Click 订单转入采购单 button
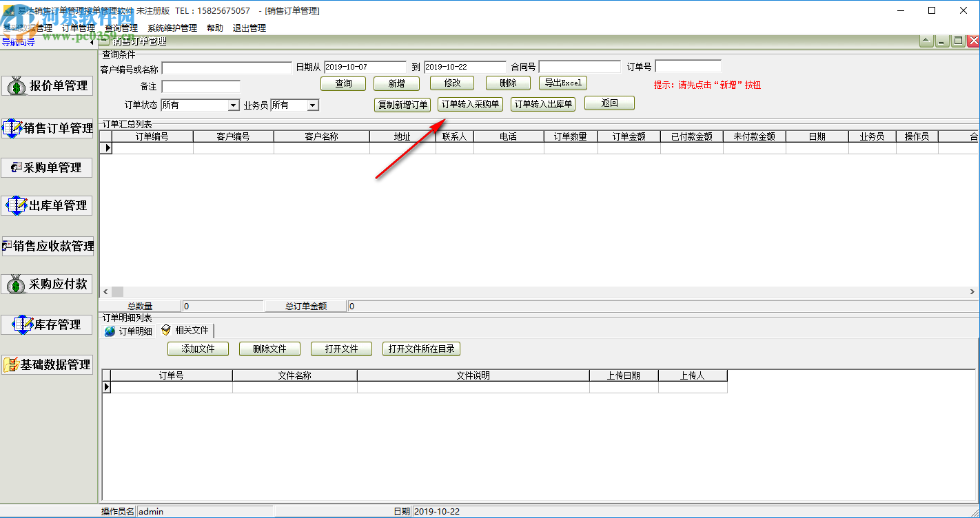The width and height of the screenshot is (980, 518). click(x=470, y=104)
